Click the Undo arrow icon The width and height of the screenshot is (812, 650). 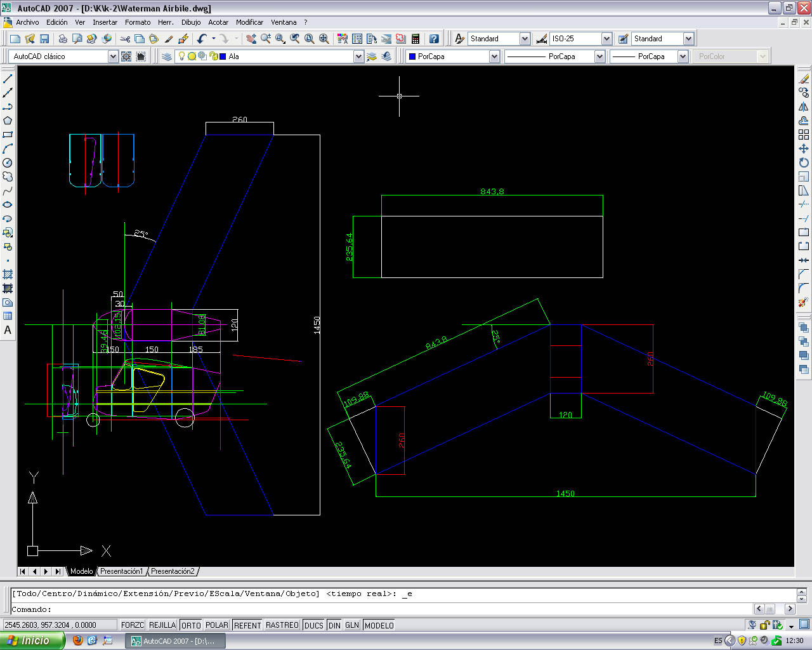pyautogui.click(x=202, y=39)
